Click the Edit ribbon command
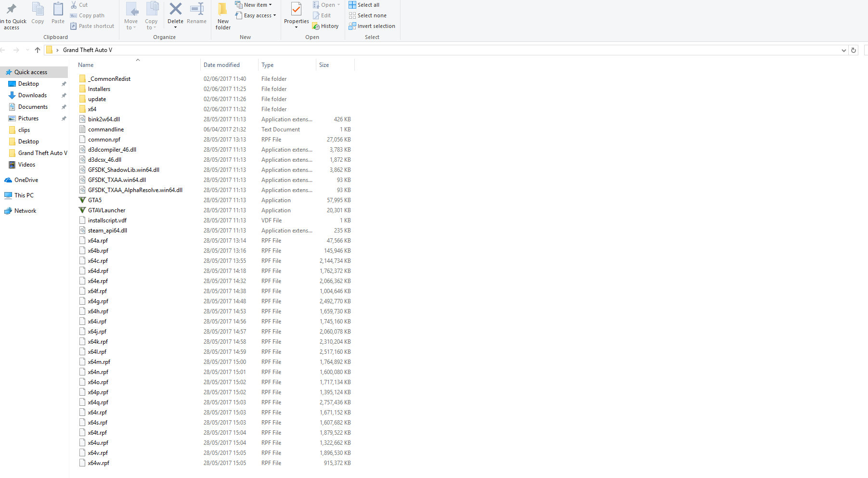The height and width of the screenshot is (478, 868). 322,15
